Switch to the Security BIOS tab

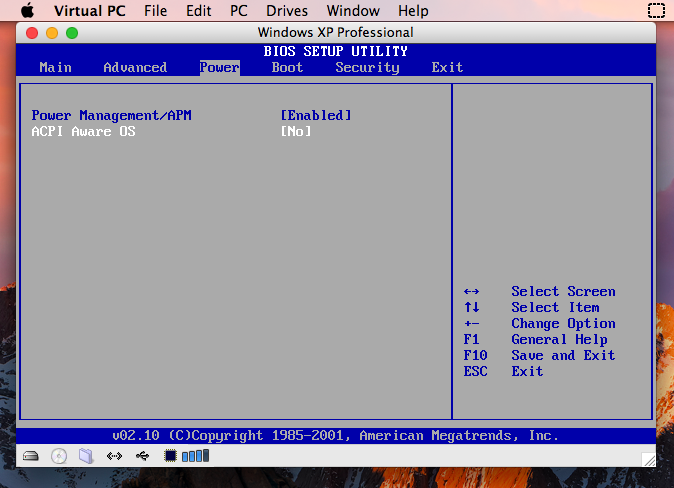[x=367, y=68]
